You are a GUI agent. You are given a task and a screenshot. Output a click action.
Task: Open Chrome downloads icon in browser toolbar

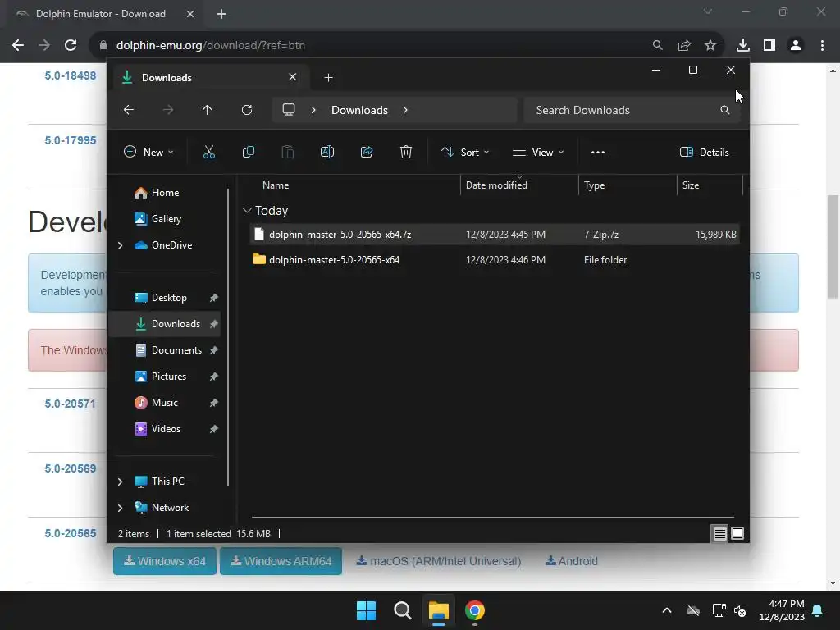tap(743, 45)
